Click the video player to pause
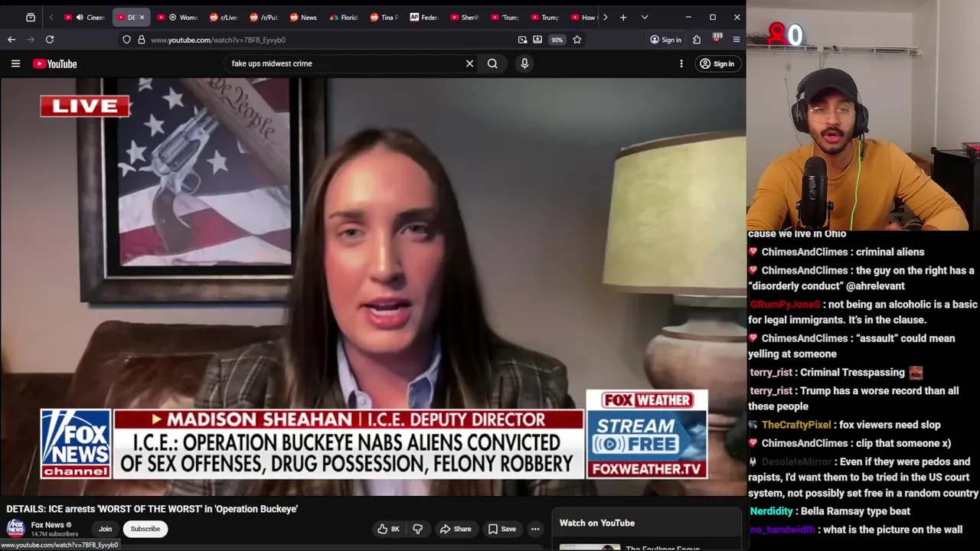Screen dimensions: 980x551 coord(373,287)
